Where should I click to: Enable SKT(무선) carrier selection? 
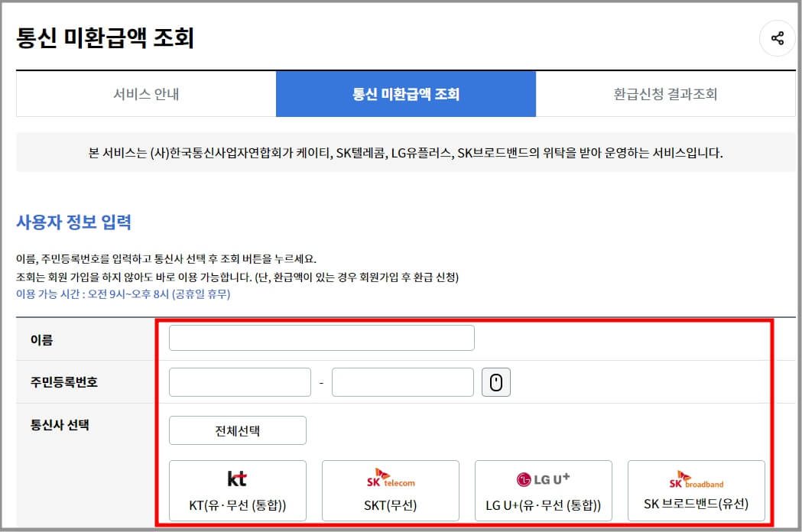[x=390, y=490]
